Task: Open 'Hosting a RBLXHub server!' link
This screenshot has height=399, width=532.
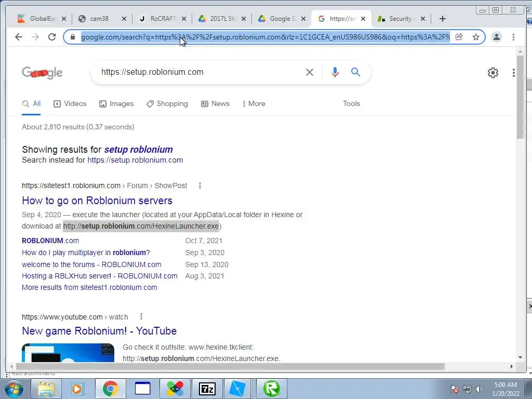Action: pos(100,276)
